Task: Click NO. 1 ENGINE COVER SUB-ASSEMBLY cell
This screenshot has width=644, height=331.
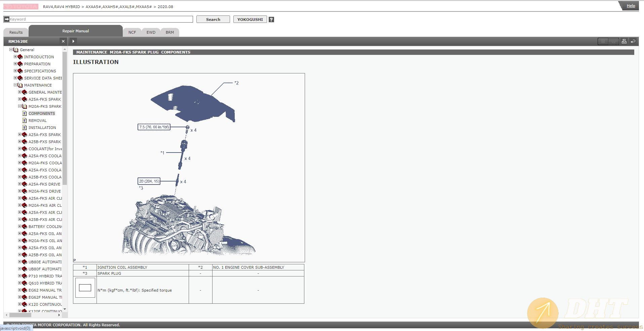Action: tap(258, 267)
